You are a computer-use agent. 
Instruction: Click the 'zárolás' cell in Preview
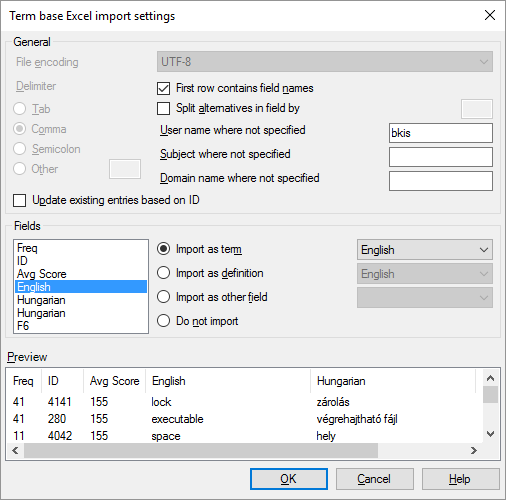(333, 402)
